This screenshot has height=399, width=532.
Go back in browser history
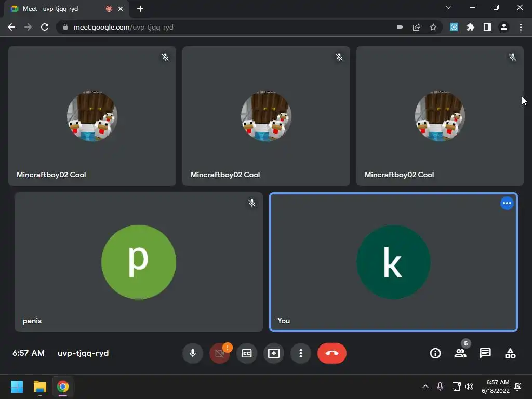11,27
